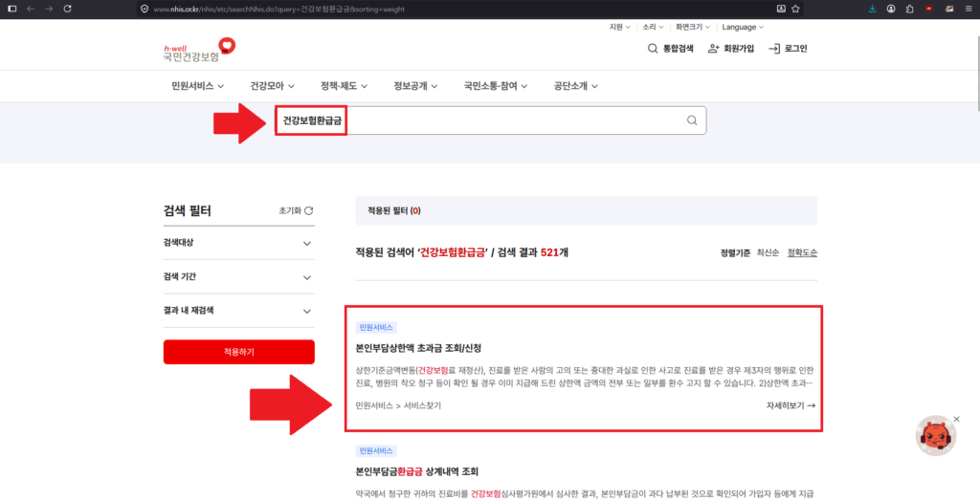The height and width of the screenshot is (501, 980).
Task: Open 통합검색 from the header
Action: click(671, 49)
